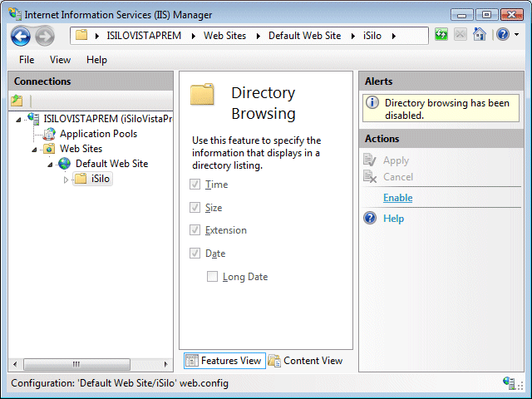Click the Refresh Page toolbar icon
This screenshot has height=399, width=532.
441,35
